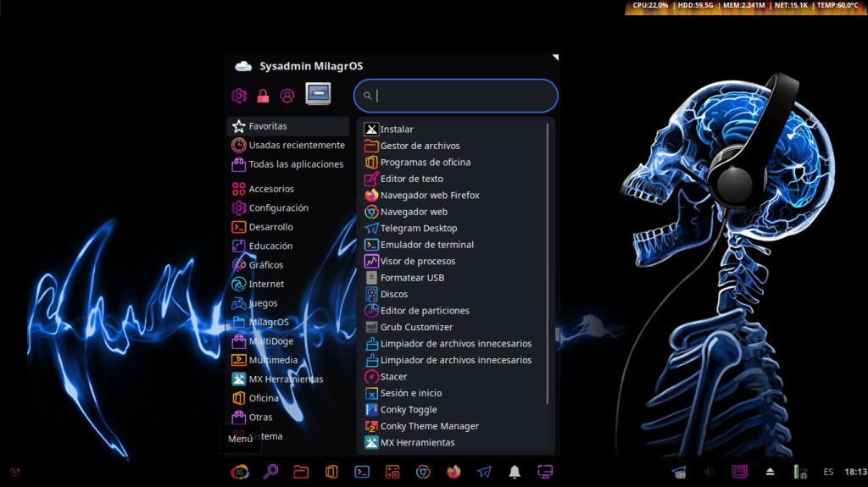Open Navegador web Firefox from the list
Viewport: 868px width, 487px height.
click(429, 196)
